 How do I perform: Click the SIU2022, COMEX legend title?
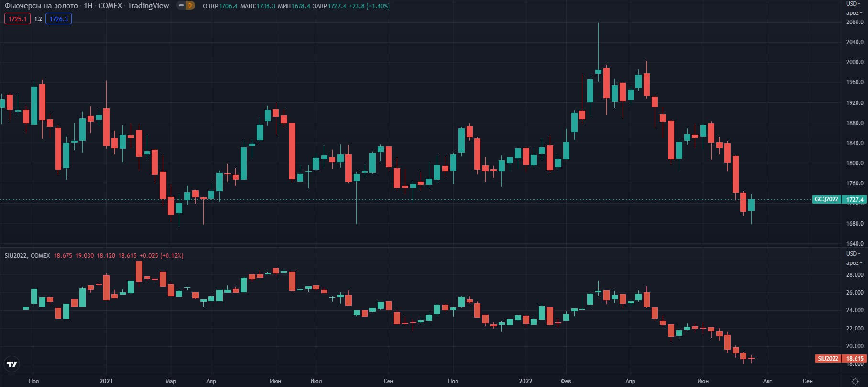pyautogui.click(x=27, y=256)
